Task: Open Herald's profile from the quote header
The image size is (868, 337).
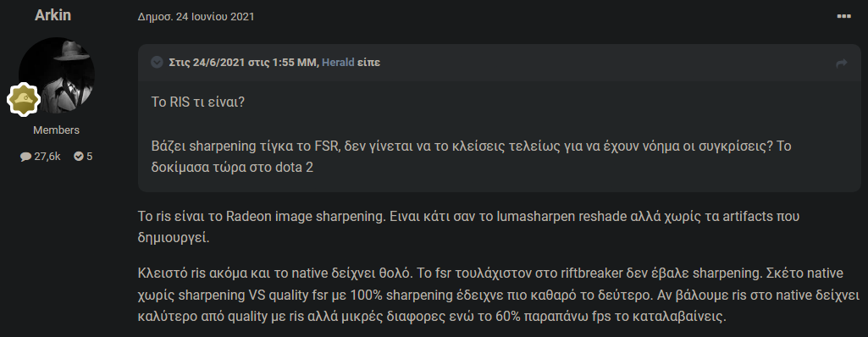Action: click(x=339, y=63)
